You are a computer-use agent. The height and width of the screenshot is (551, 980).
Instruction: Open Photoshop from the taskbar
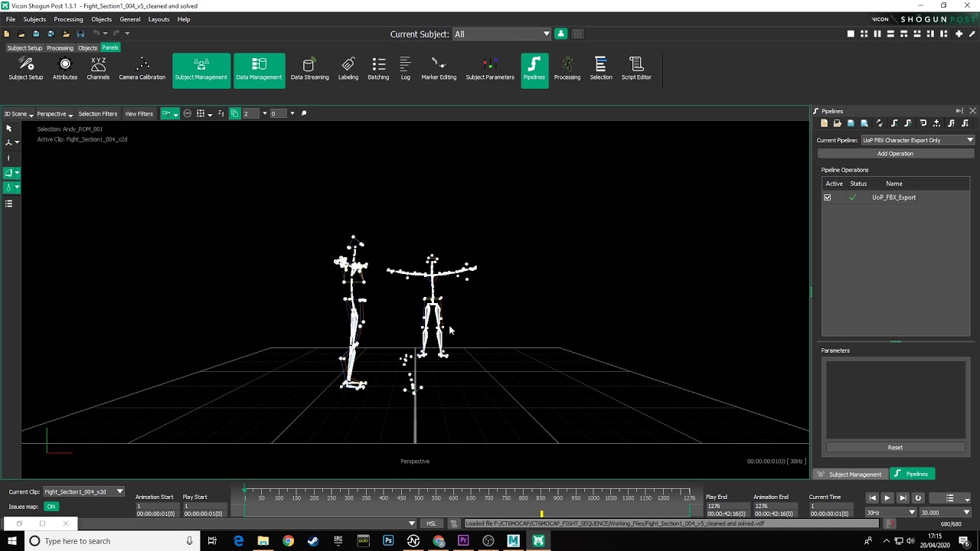click(388, 541)
